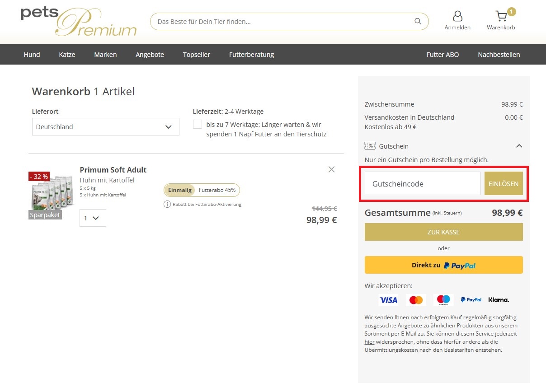Click the Visa payment logo
The image size is (546, 392).
coord(388,300)
